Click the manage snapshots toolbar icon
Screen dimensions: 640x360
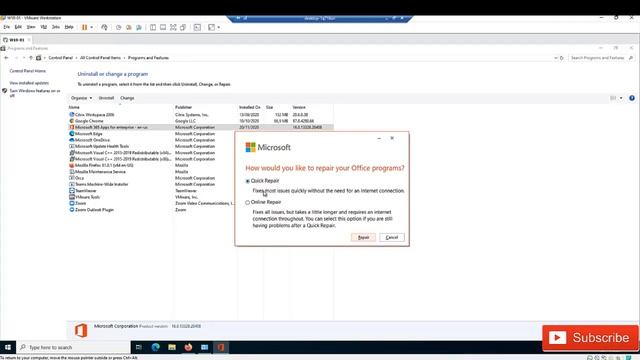[x=139, y=27]
